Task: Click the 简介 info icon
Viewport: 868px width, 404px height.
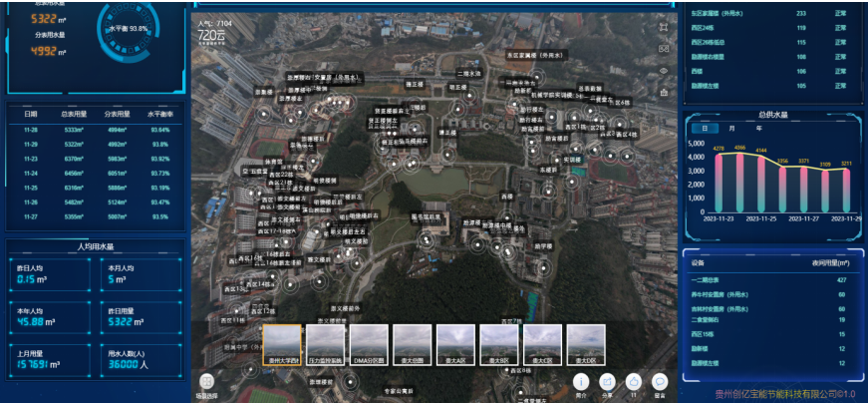Action: pos(581,381)
